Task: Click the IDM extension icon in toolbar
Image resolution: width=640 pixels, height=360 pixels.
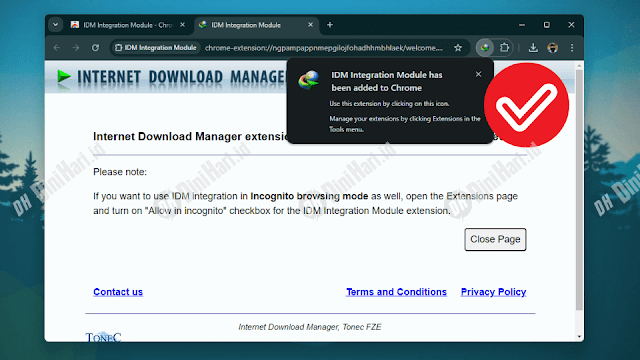Action: click(x=484, y=48)
